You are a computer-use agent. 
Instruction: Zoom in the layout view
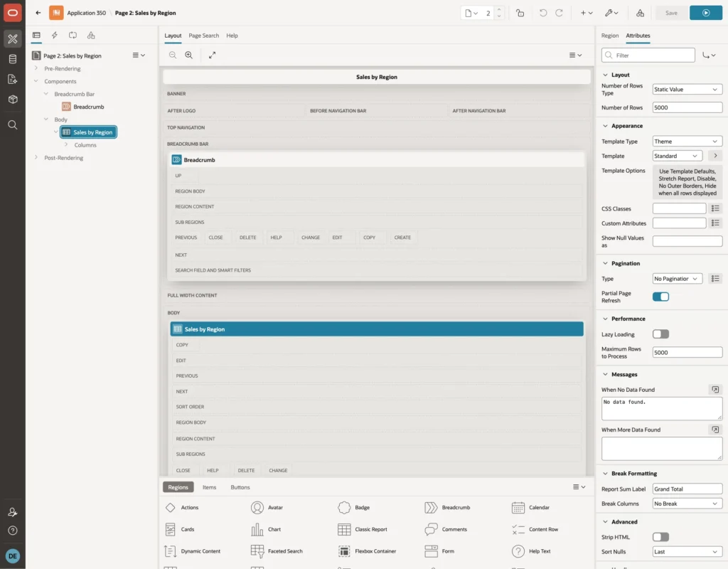[189, 55]
